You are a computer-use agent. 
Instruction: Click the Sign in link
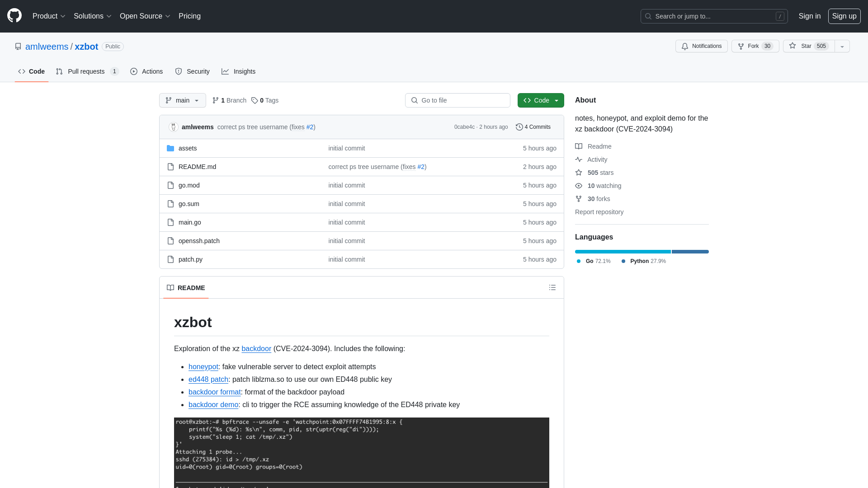click(x=810, y=16)
